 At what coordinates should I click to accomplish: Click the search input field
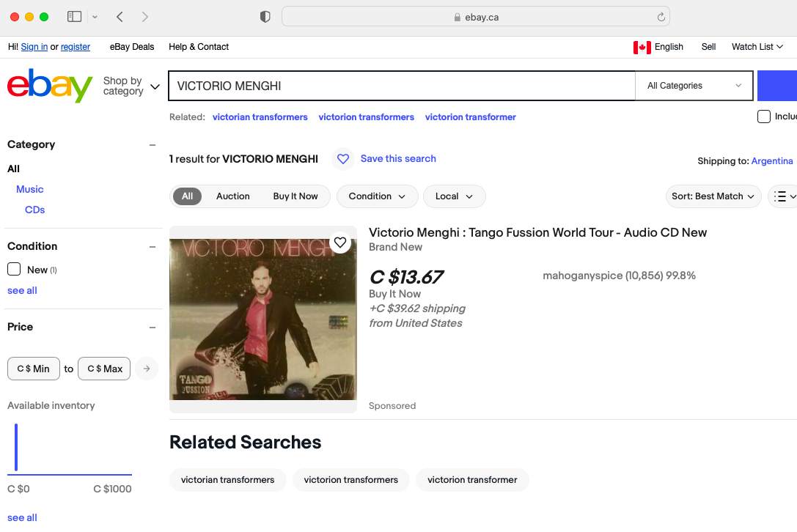coord(402,85)
